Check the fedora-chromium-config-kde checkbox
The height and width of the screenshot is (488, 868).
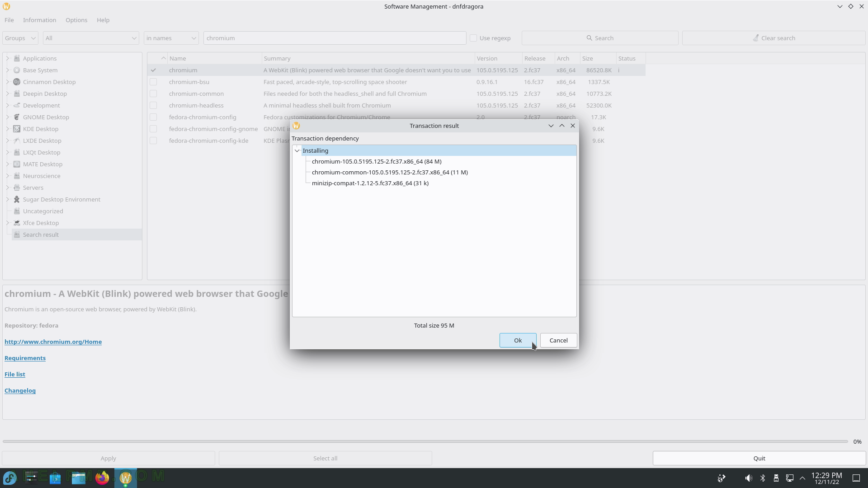click(x=153, y=141)
